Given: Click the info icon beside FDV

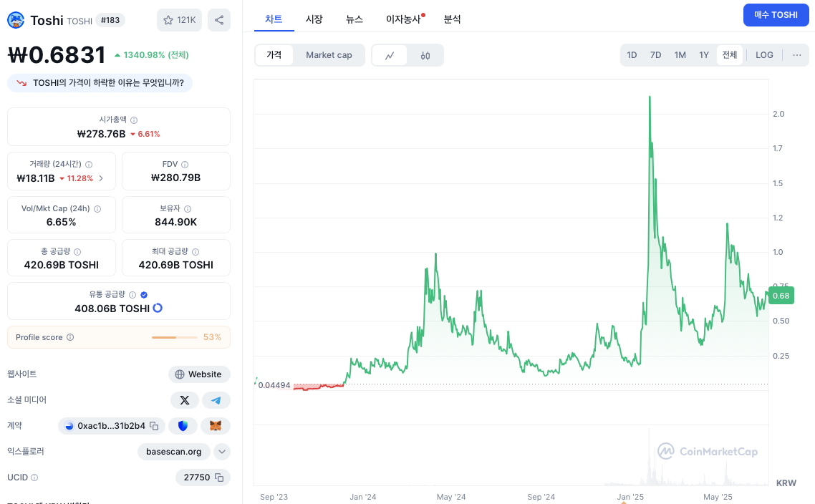Looking at the screenshot, I should click(x=185, y=164).
